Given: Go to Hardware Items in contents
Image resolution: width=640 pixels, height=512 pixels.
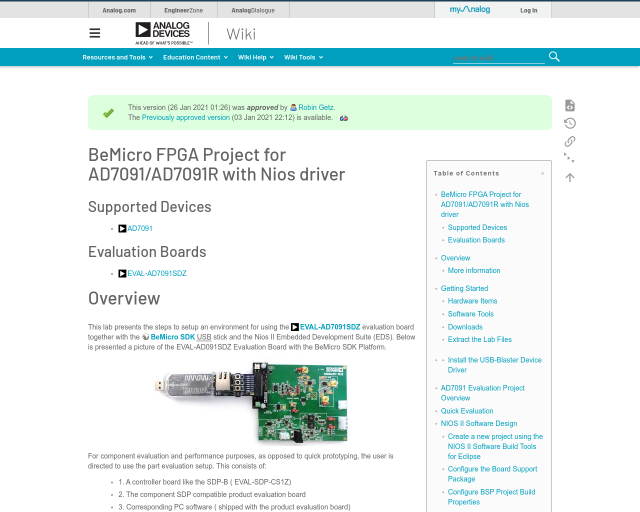Looking at the screenshot, I should [472, 301].
